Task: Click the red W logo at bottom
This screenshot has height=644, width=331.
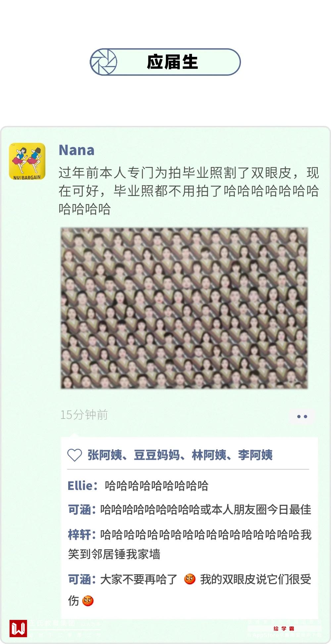Action: [18, 628]
